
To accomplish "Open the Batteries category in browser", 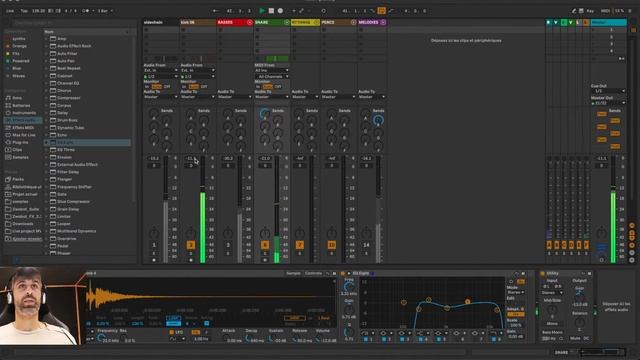I will pyautogui.click(x=21, y=105).
